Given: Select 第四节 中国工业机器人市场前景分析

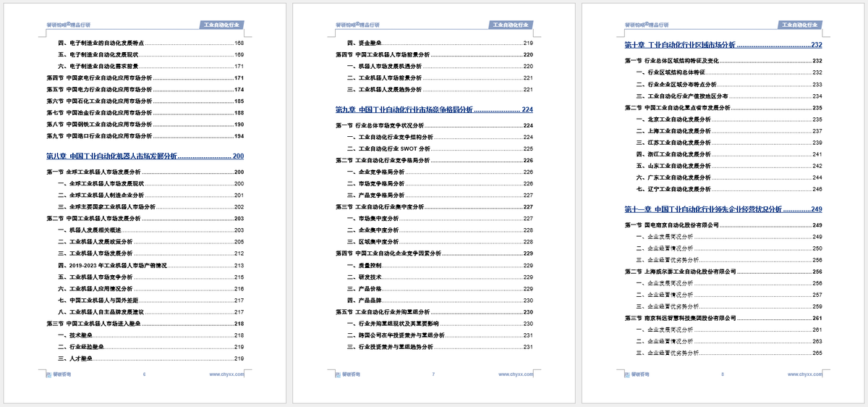Looking at the screenshot, I should coord(434,55).
